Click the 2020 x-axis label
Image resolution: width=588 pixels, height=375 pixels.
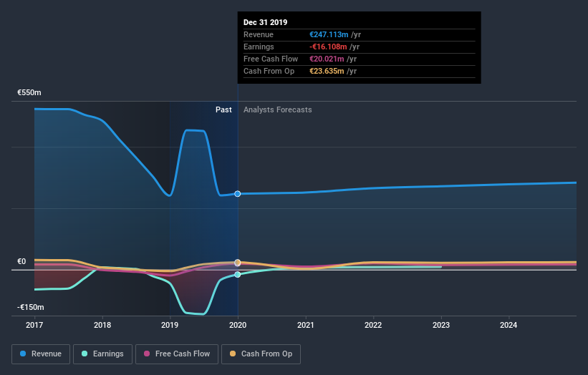238,325
